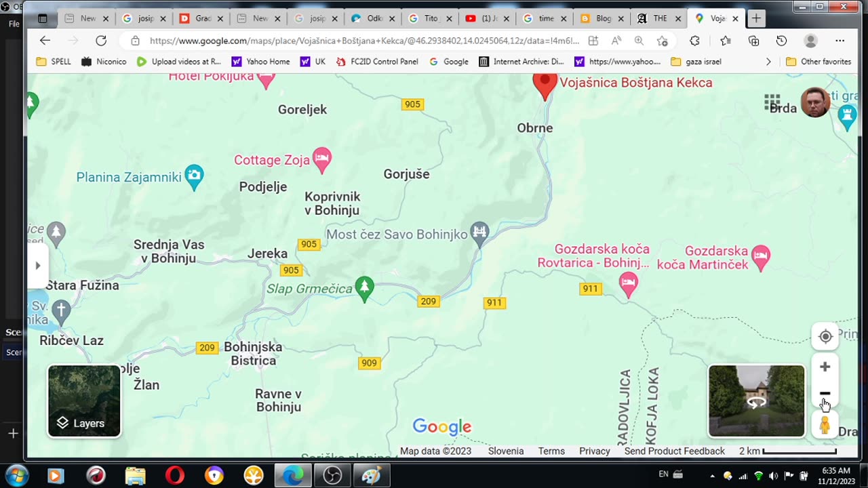Click the map zoom in plus button
Screen dimensions: 868x488
click(x=825, y=367)
